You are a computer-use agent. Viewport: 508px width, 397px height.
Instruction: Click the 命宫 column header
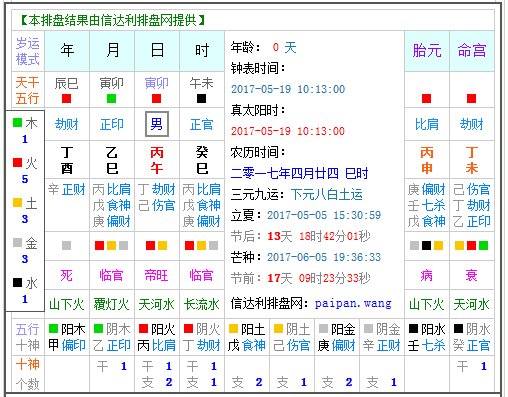[x=472, y=51]
